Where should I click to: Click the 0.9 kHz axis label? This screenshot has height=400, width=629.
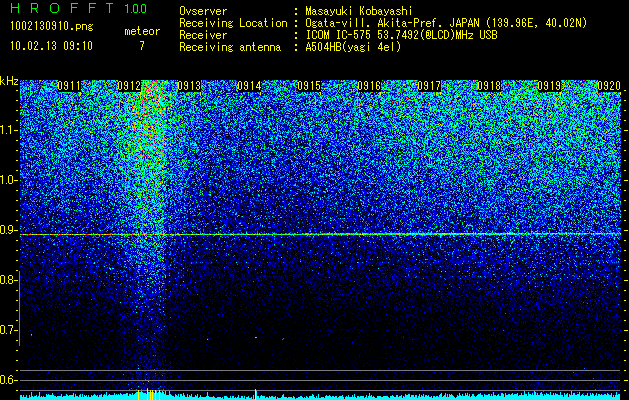point(7,230)
